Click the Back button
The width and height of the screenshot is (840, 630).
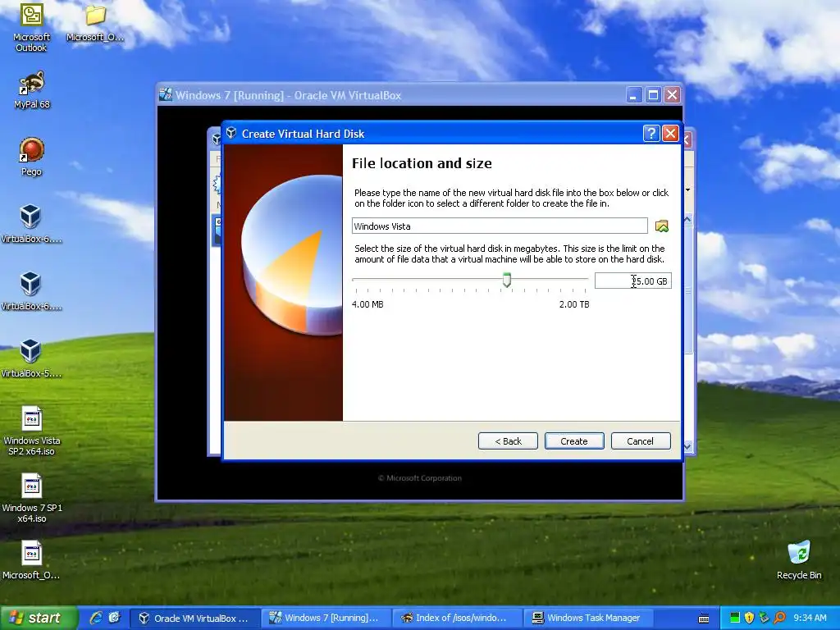coord(508,441)
